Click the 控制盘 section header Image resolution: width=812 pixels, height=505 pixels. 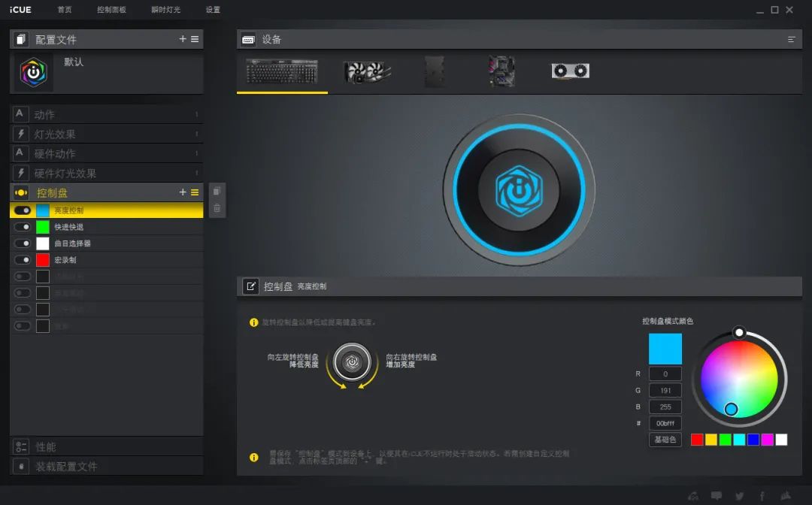coord(106,192)
